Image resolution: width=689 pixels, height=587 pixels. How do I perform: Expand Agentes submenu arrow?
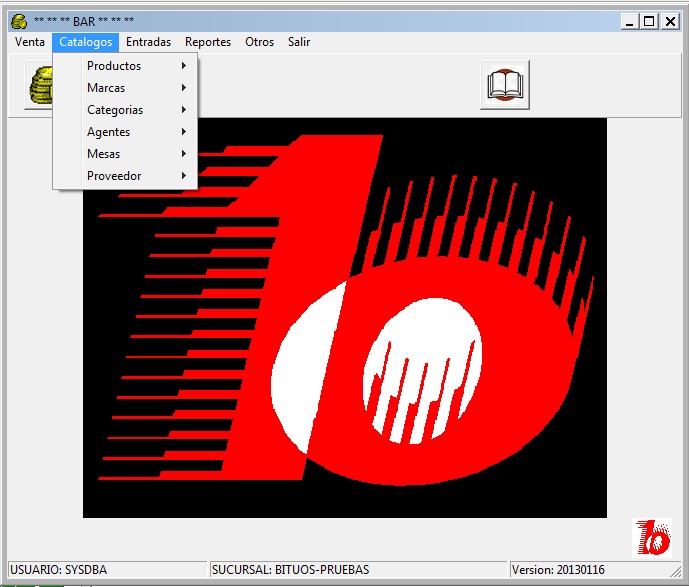(184, 132)
